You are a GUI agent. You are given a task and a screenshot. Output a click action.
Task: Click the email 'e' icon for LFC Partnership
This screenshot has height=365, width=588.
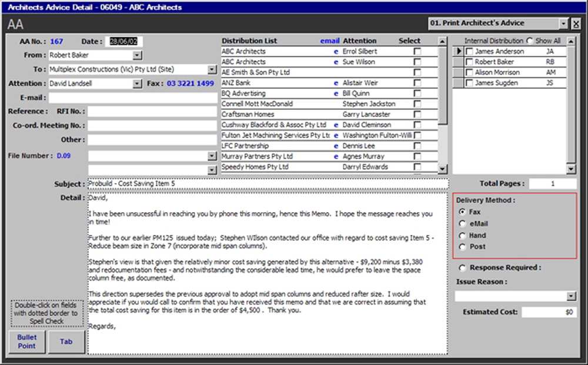coord(336,146)
